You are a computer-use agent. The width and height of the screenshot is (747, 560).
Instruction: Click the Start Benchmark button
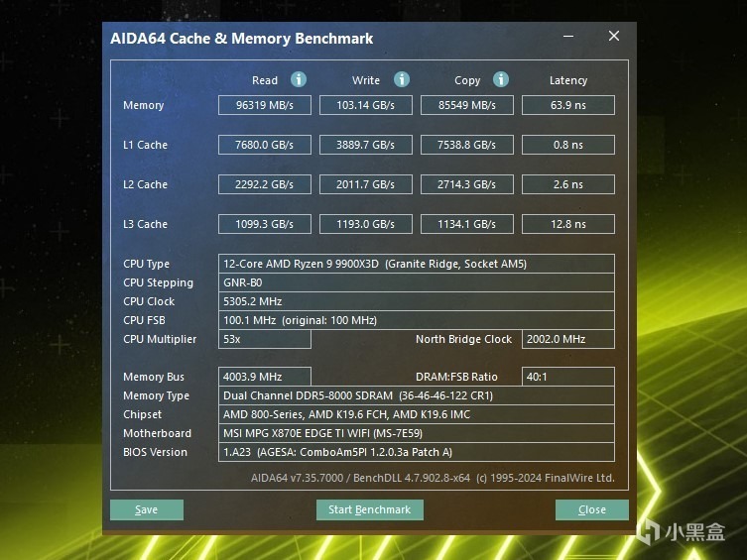point(370,509)
